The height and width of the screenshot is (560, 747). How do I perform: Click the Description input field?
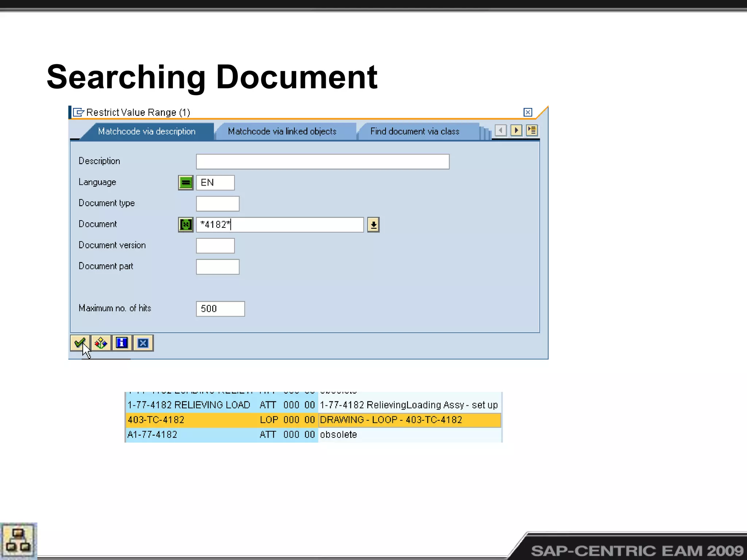tap(323, 162)
